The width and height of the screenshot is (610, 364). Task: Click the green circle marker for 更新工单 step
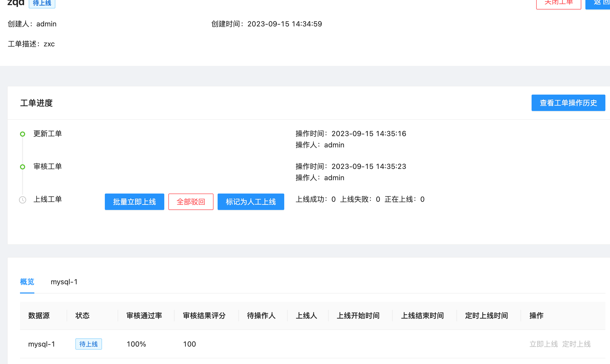23,134
